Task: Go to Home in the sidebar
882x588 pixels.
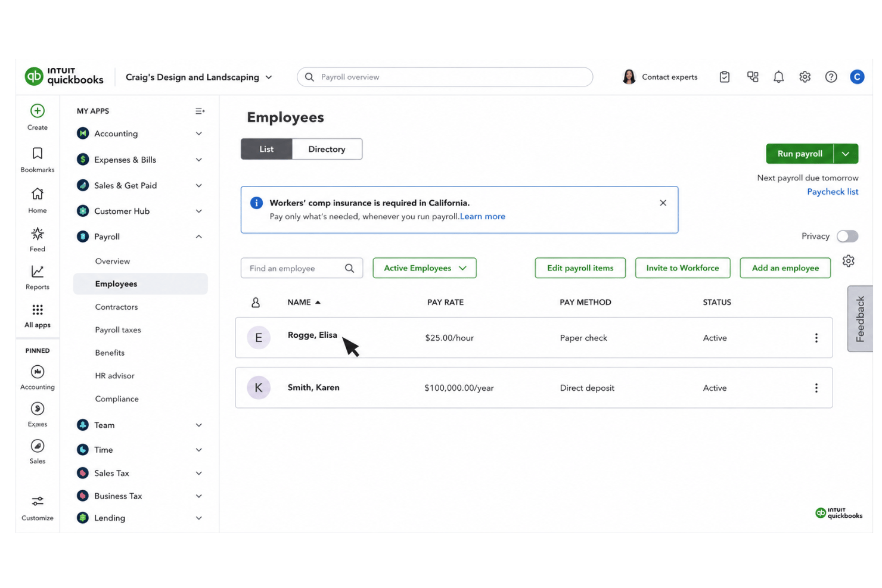Action: [37, 200]
